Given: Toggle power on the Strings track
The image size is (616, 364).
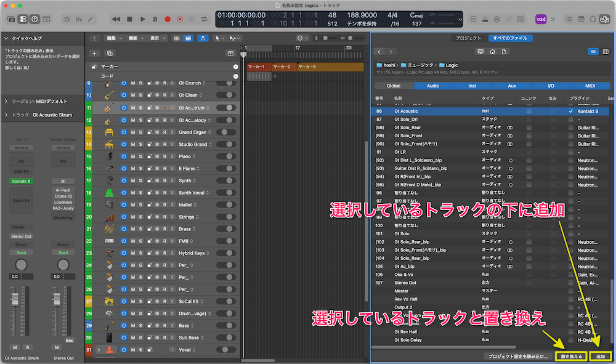Looking at the screenshot, I should [x=123, y=217].
